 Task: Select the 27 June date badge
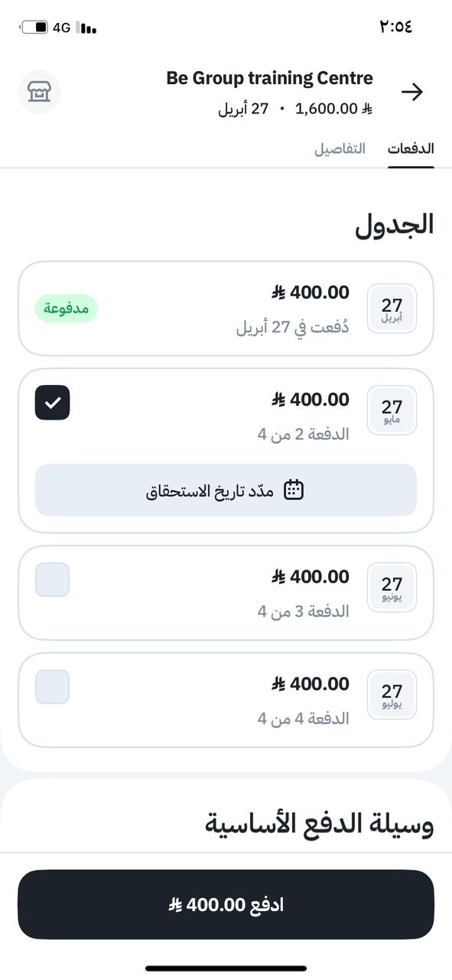point(392,587)
